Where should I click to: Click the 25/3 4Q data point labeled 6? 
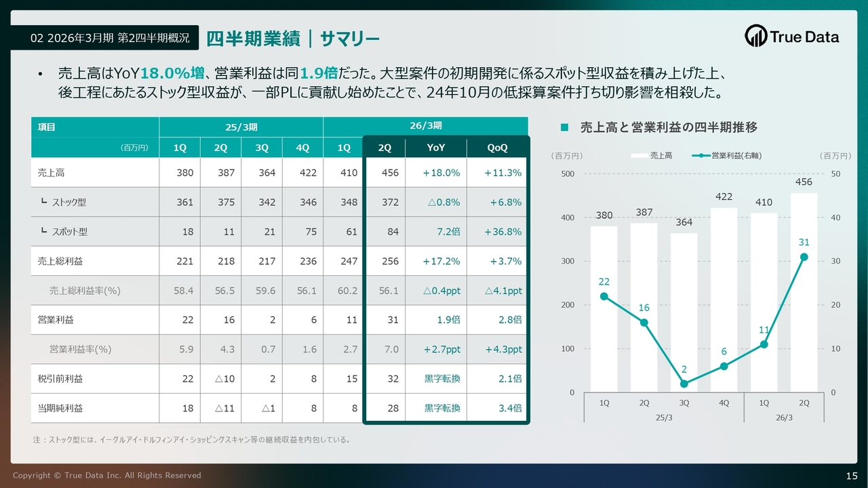[724, 366]
